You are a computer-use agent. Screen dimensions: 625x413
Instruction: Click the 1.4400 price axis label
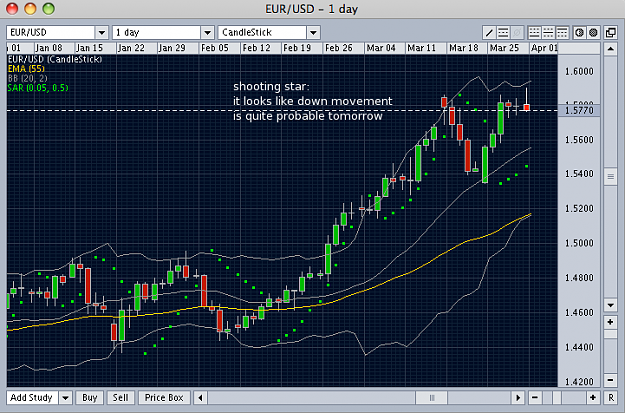(579, 347)
